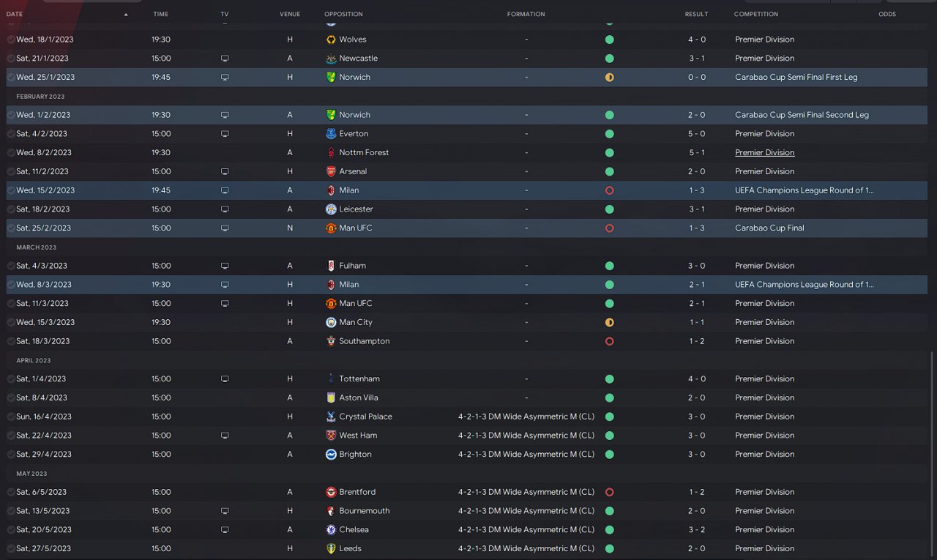Click the Aston Villa club badge

[331, 397]
